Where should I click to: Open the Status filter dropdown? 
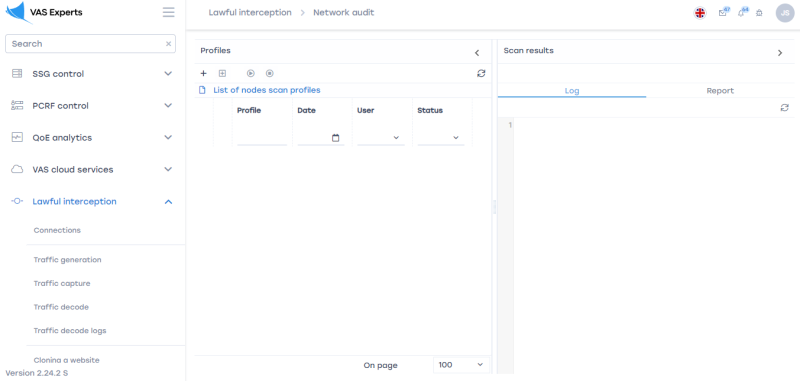[441, 138]
